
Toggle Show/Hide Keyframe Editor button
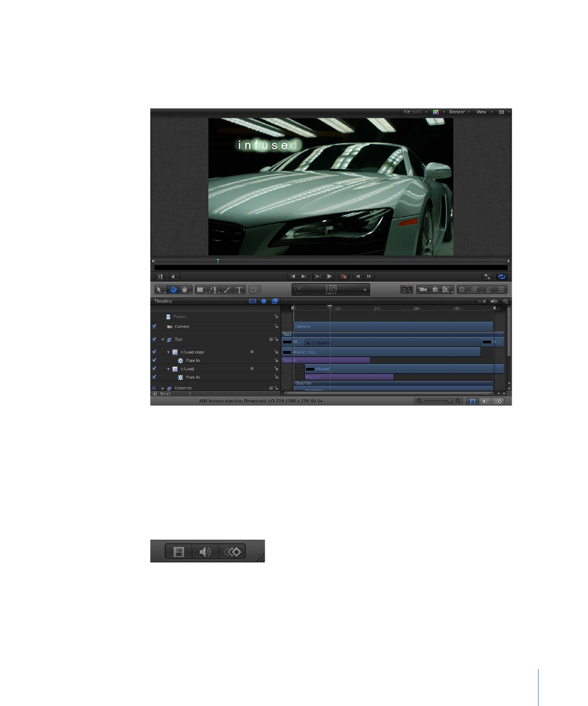498,401
